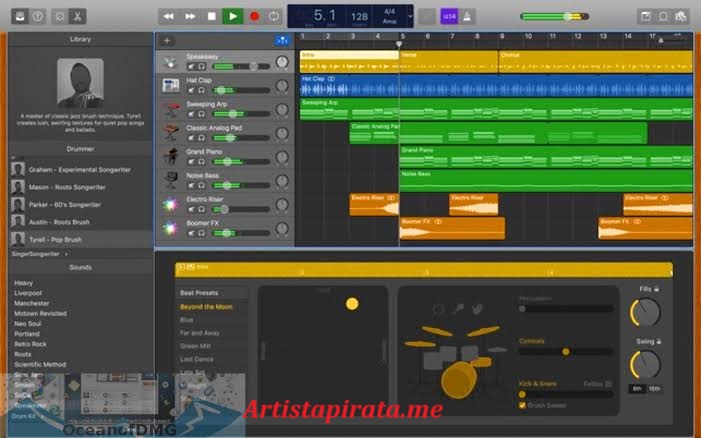Image resolution: width=701 pixels, height=438 pixels.
Task: Select the Electro Riser track icon
Action: tap(170, 205)
